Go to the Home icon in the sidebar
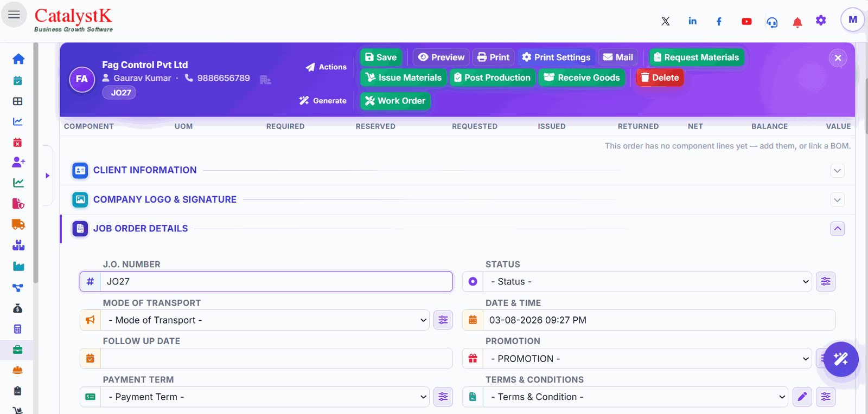The width and height of the screenshot is (868, 414). point(18,59)
